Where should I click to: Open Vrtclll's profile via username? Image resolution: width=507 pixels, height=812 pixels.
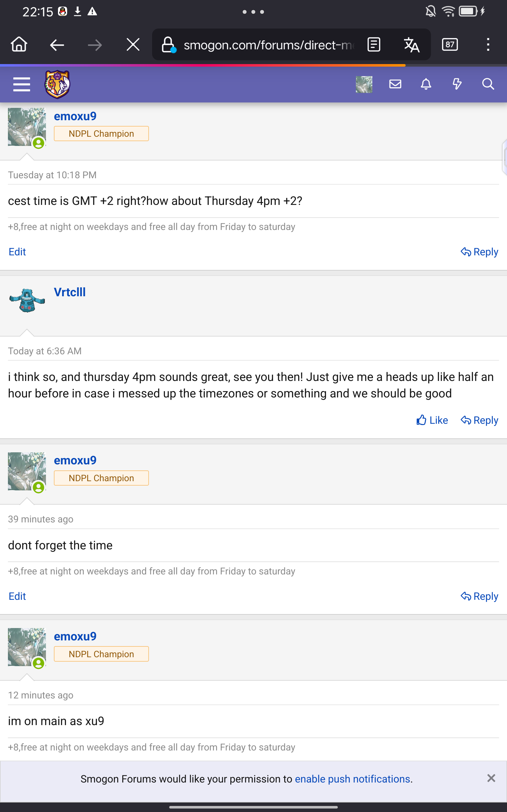[x=70, y=292]
